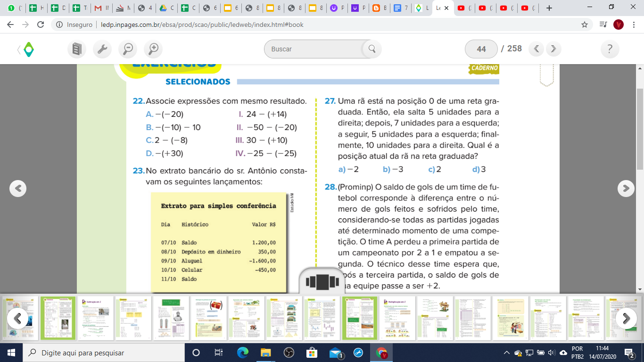Turn to next book page with right arrow
The height and width of the screenshot is (362, 644).
point(626,189)
